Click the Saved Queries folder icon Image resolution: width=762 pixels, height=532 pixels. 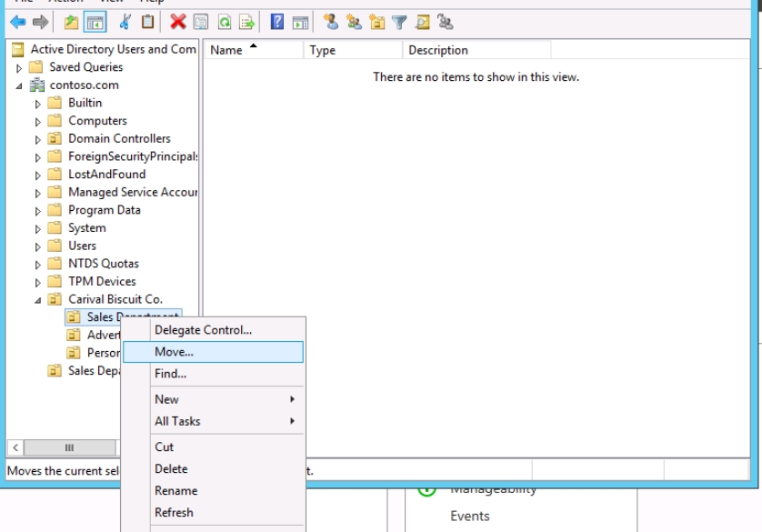tap(36, 66)
